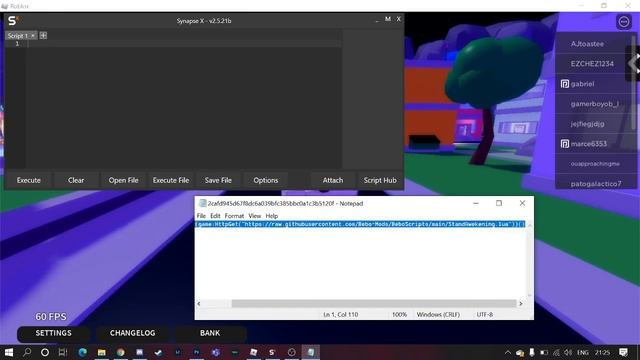Open File Explorer from the taskbar
640x360 pixels.
(x=102, y=352)
